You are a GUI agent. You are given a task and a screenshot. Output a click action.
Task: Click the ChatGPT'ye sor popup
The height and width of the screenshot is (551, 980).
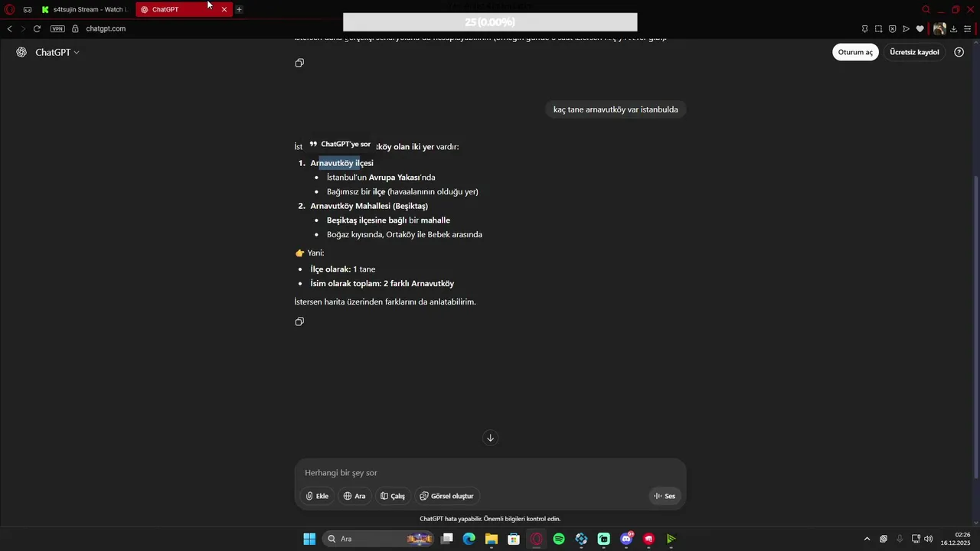(340, 144)
